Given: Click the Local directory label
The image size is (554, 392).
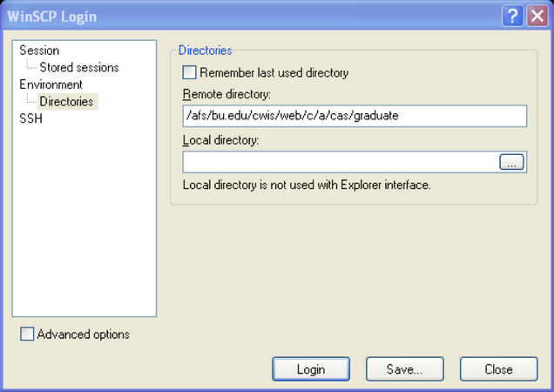Looking at the screenshot, I should pos(221,140).
